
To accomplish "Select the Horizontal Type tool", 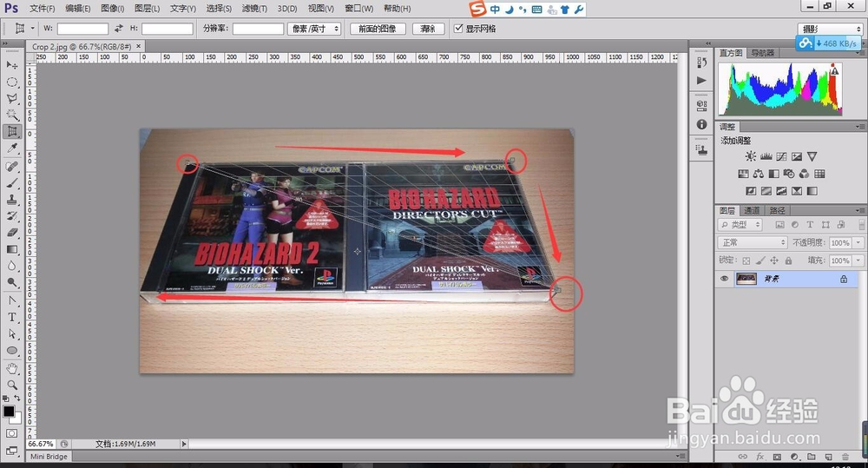I will 11,317.
